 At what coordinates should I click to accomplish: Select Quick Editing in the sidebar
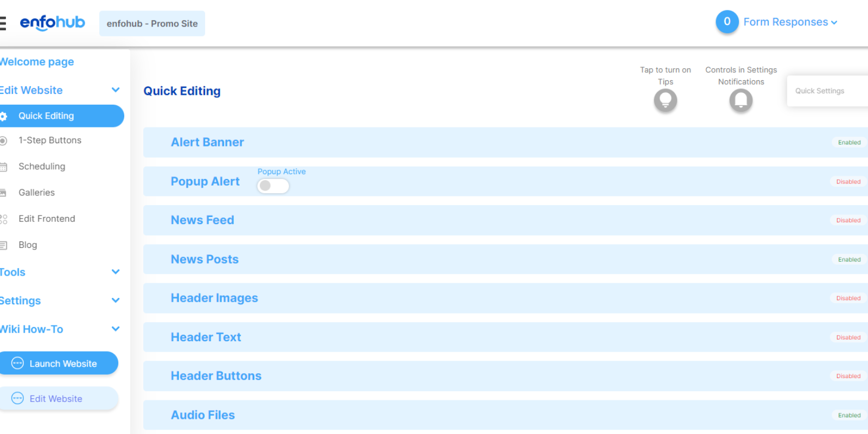coord(62,116)
